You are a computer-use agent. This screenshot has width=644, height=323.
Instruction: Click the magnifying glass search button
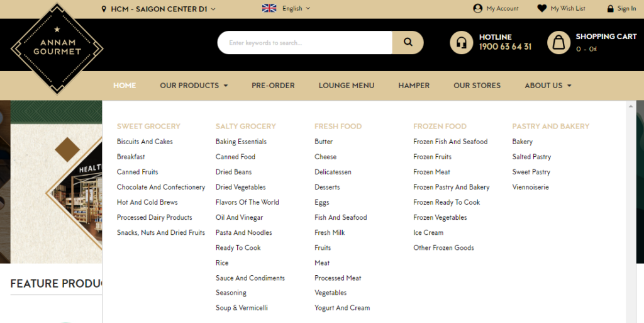pos(408,43)
